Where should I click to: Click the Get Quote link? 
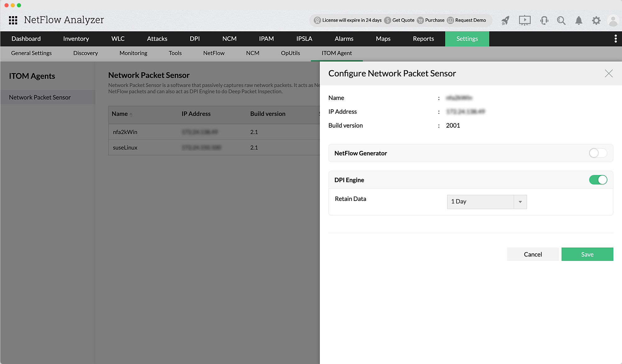coord(403,20)
